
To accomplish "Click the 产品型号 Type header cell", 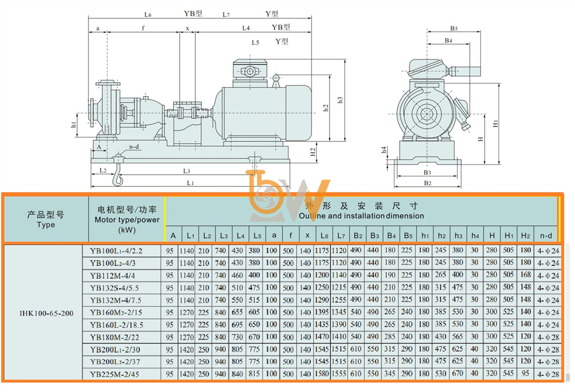I will (46, 220).
